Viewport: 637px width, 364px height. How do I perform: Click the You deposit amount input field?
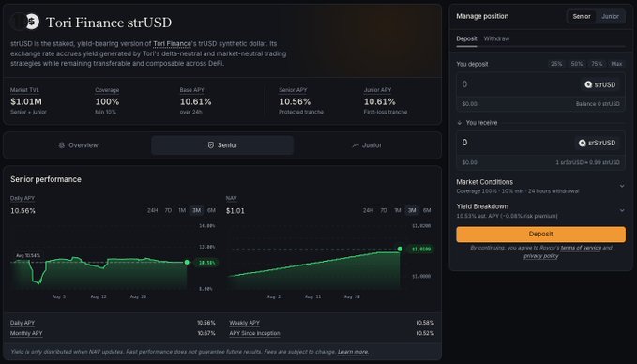(x=518, y=84)
